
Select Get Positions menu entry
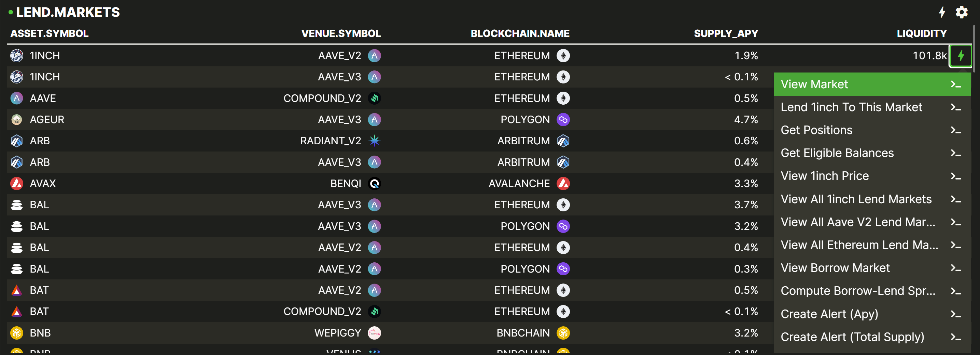point(871,130)
